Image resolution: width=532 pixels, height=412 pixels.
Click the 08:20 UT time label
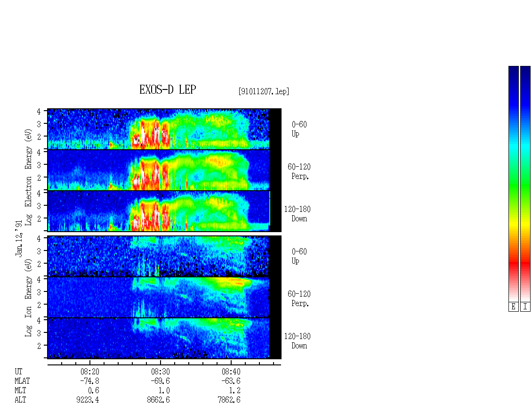click(89, 372)
